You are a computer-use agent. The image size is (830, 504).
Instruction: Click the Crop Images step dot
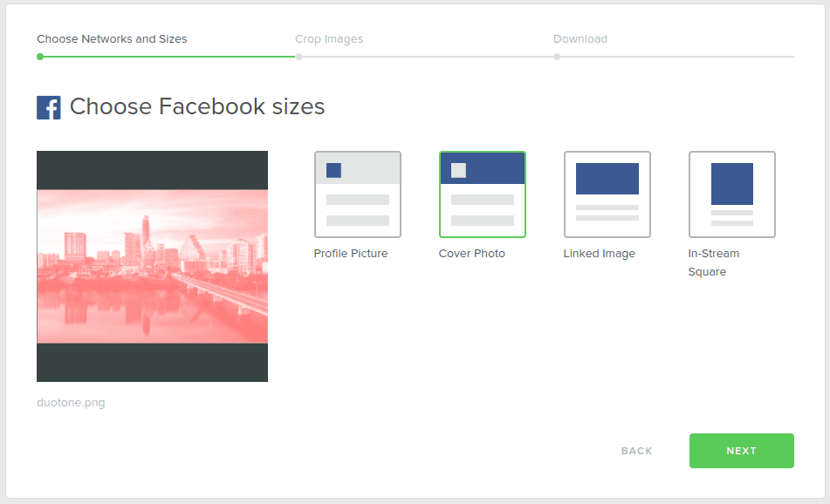tap(298, 57)
